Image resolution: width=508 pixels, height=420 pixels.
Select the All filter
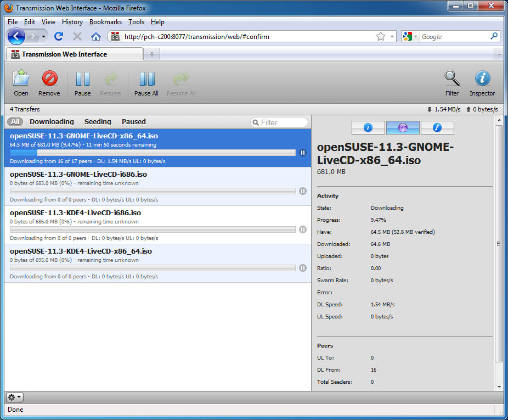[x=15, y=122]
